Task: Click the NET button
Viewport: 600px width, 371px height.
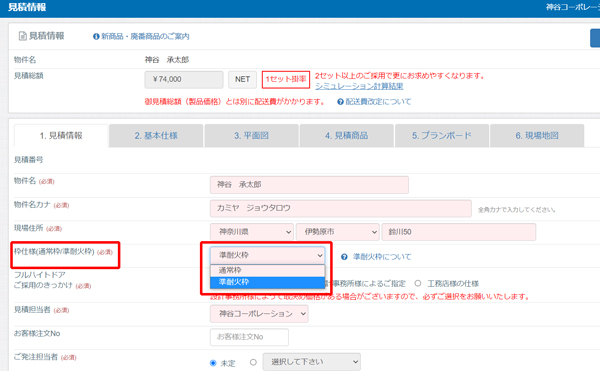Action: click(243, 80)
